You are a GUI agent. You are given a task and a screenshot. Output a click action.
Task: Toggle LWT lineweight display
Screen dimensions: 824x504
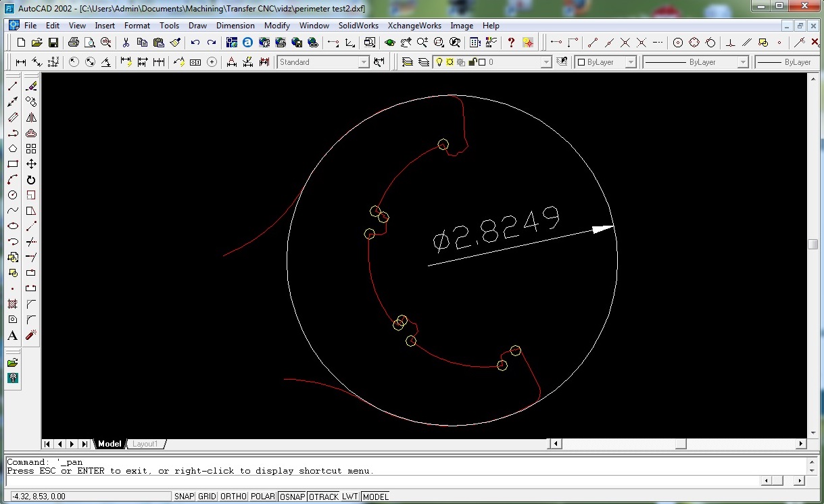click(x=349, y=497)
